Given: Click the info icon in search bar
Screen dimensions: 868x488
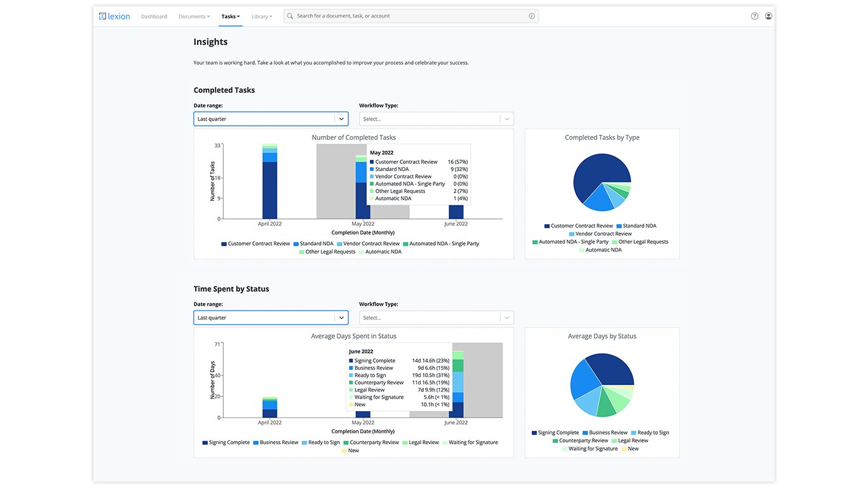Looking at the screenshot, I should [x=531, y=16].
